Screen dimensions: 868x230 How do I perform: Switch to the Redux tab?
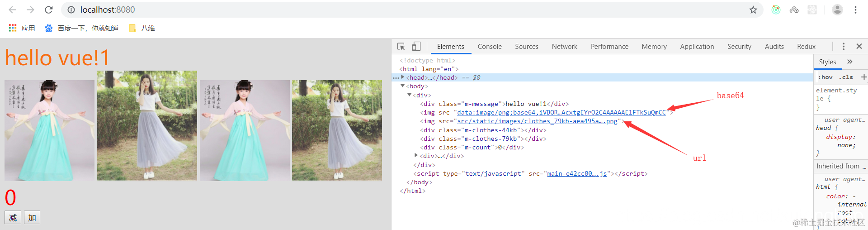click(806, 46)
